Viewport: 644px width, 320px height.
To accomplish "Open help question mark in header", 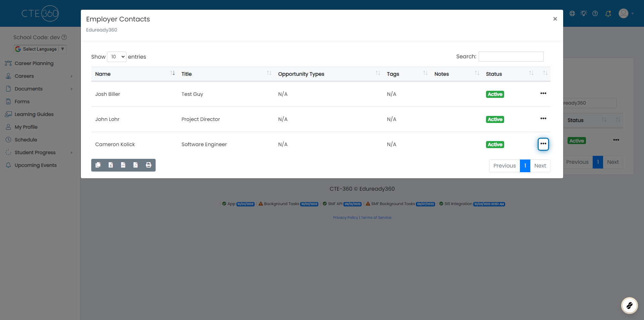I will pos(595,13).
